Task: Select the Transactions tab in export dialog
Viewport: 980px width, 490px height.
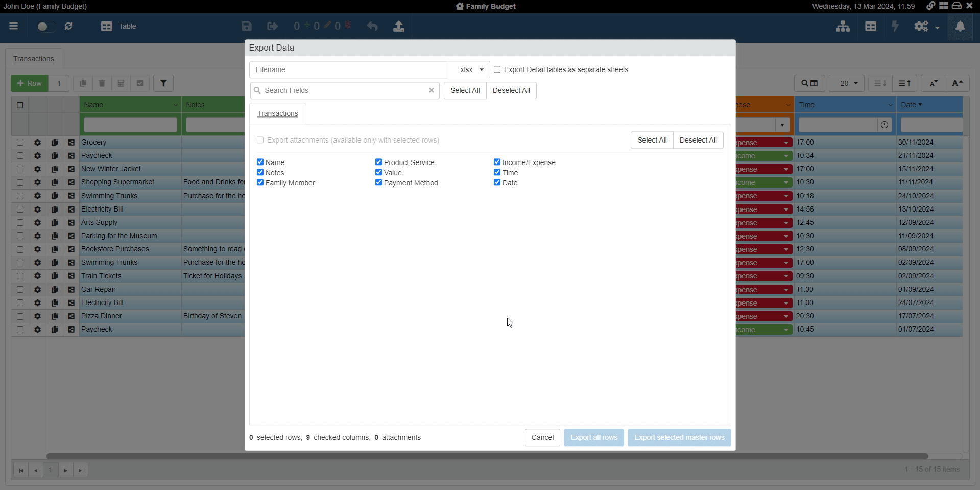Action: click(277, 113)
